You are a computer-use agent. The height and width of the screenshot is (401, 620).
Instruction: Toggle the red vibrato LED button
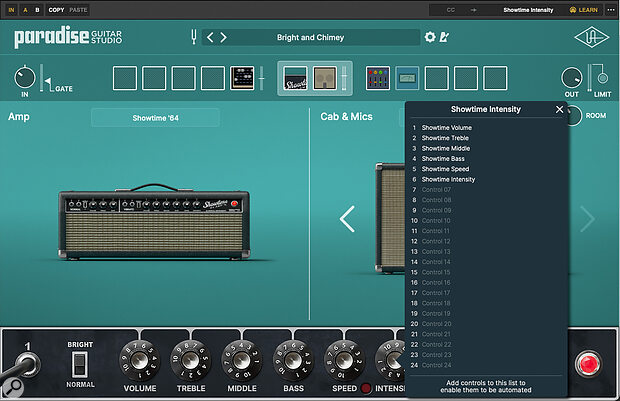tap(366, 388)
